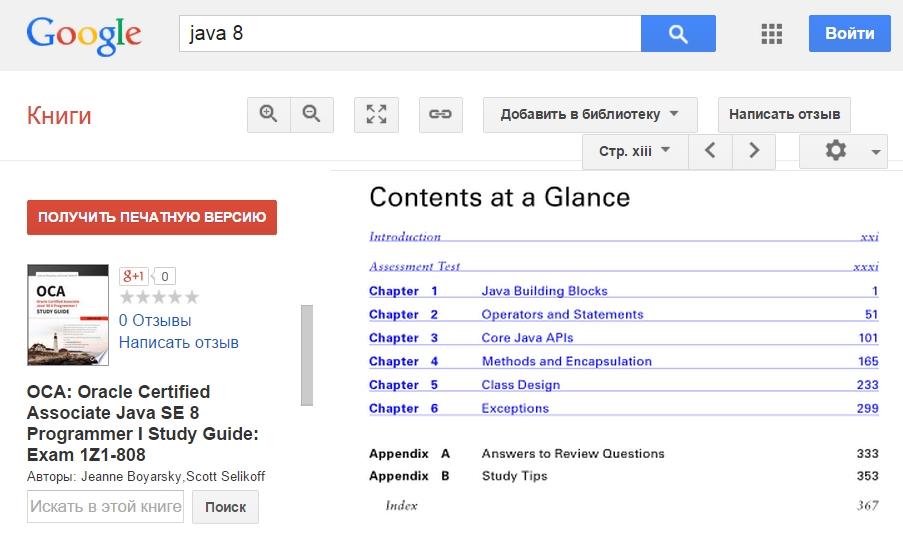Image resolution: width=903 pixels, height=534 pixels.
Task: Enter full screen view mode
Action: pos(376,114)
